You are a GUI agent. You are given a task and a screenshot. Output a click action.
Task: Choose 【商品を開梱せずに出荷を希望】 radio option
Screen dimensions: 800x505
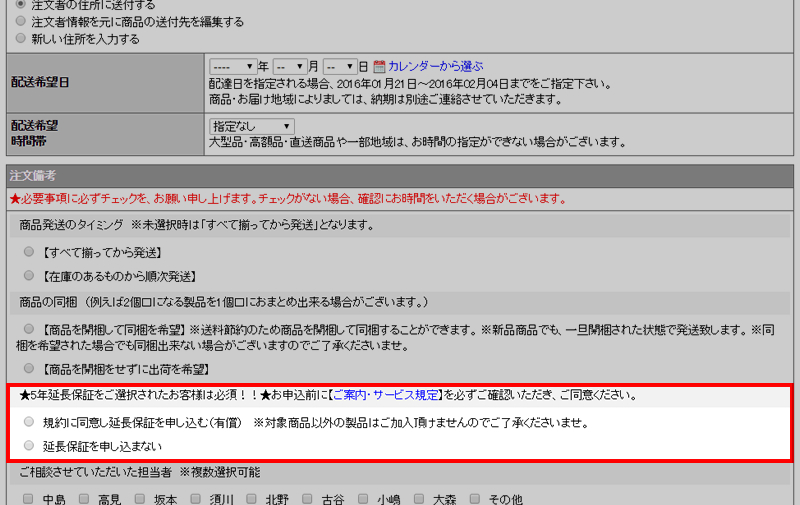coord(29,368)
